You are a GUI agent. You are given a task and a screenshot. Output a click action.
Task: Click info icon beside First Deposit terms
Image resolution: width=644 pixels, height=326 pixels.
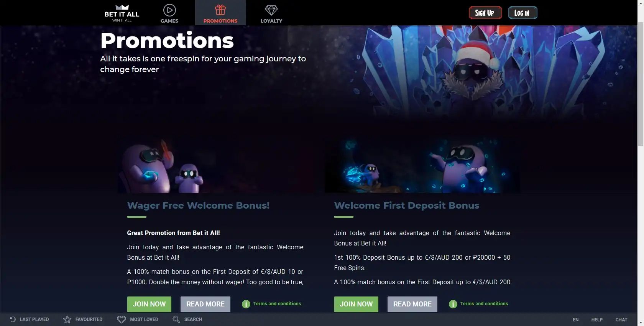point(453,304)
